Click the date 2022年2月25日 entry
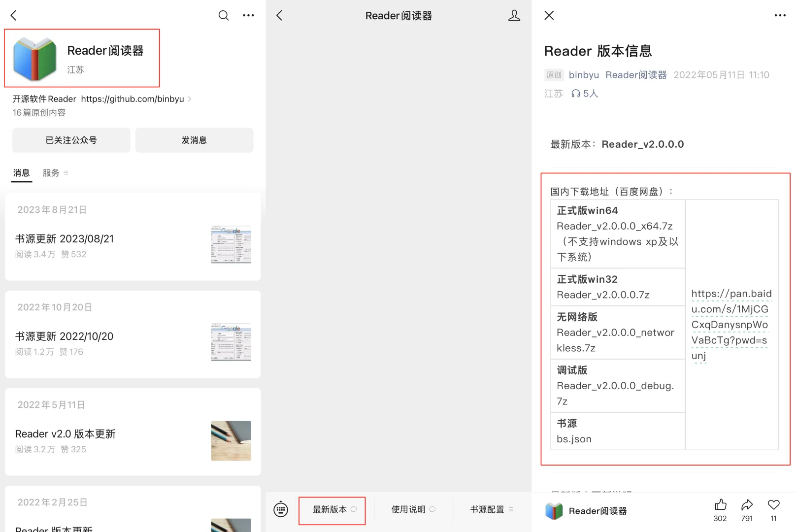 (x=53, y=502)
